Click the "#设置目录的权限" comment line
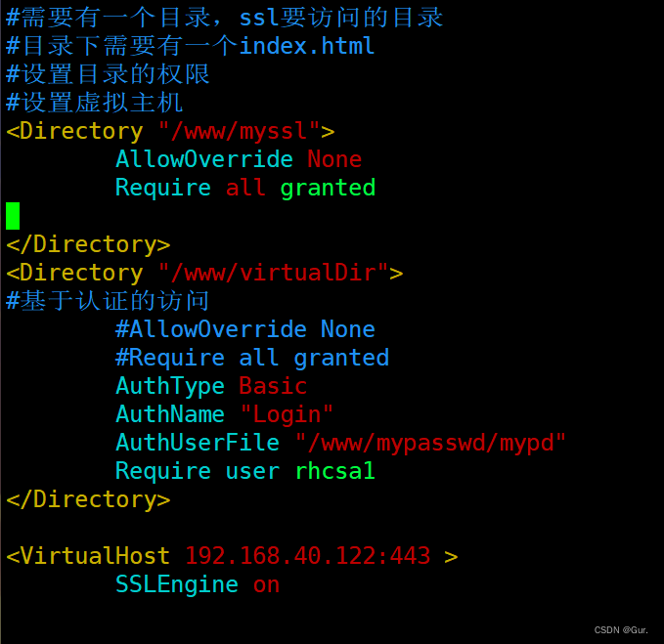664x644 pixels. pos(108,74)
